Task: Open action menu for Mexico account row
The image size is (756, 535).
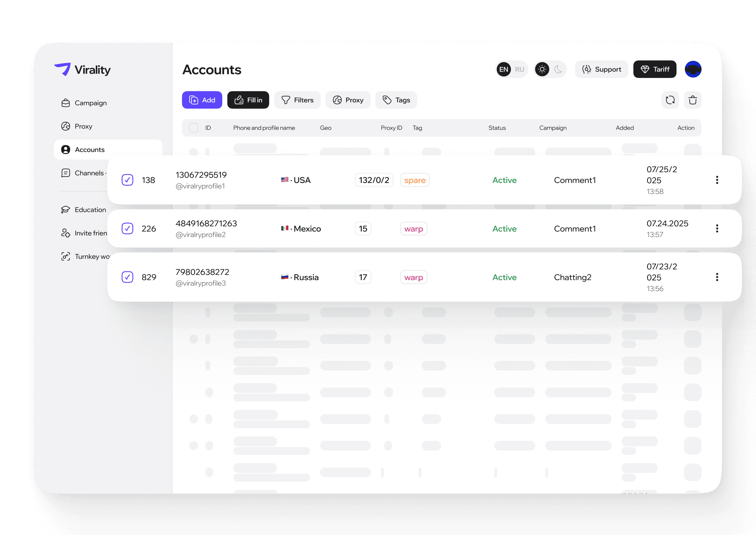Action: 717,228
